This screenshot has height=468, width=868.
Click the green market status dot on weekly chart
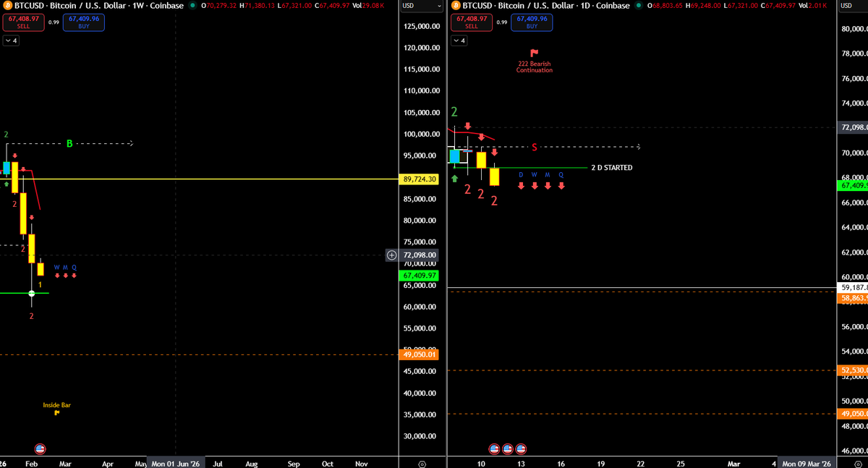(192, 6)
